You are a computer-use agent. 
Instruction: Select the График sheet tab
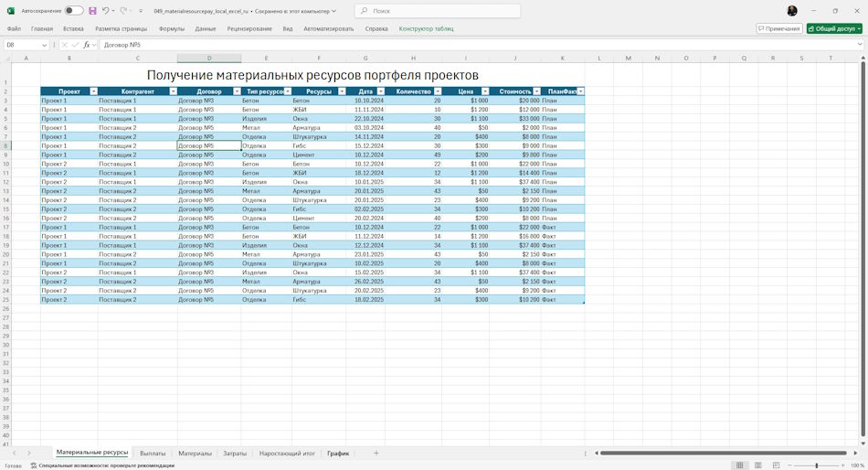pos(338,454)
